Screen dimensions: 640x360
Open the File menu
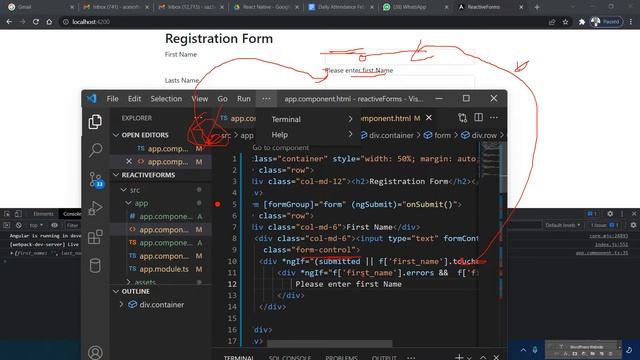click(x=112, y=99)
